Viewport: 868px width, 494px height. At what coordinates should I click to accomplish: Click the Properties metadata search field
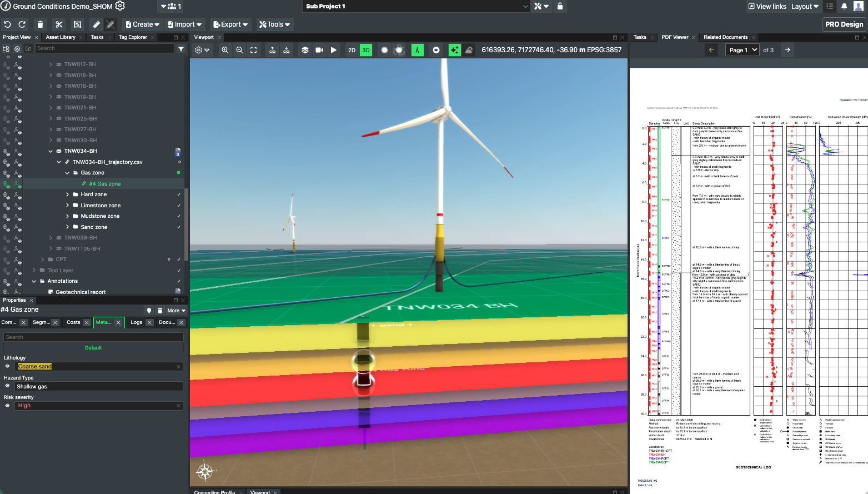coord(93,337)
